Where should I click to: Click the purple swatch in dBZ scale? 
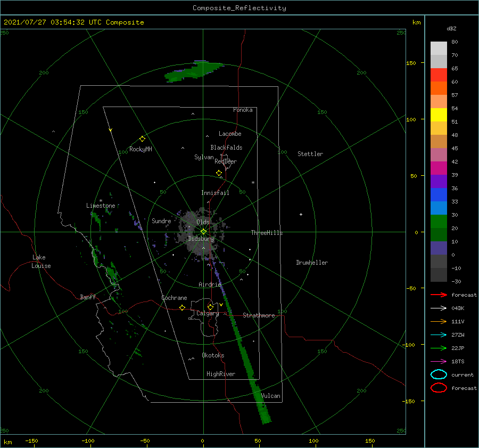pos(439,182)
